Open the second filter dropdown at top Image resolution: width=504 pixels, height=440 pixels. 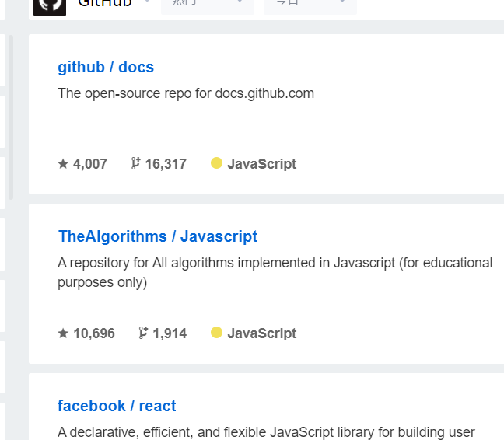point(310,6)
